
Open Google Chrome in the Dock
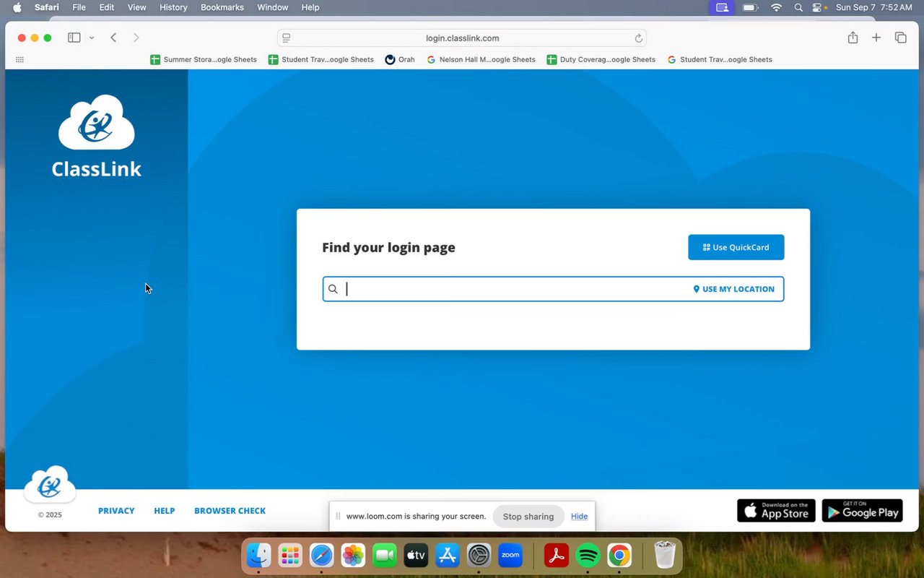point(619,555)
